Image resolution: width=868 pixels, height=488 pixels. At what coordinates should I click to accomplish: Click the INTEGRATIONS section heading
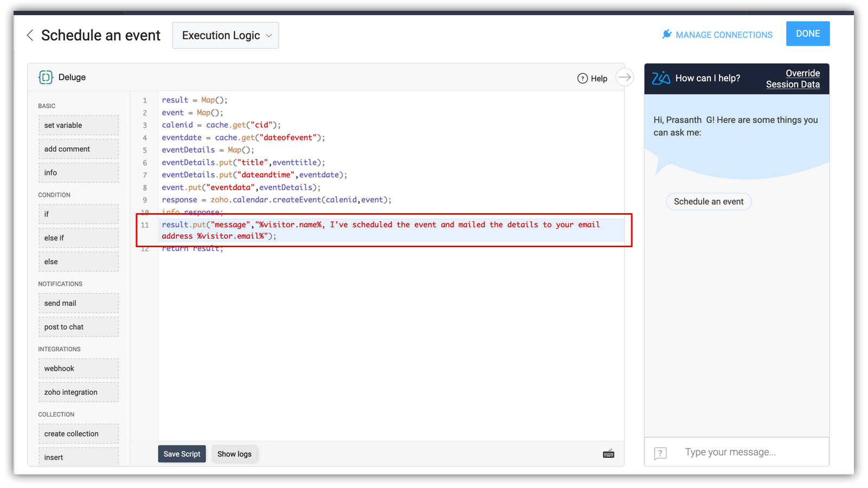[x=59, y=349]
